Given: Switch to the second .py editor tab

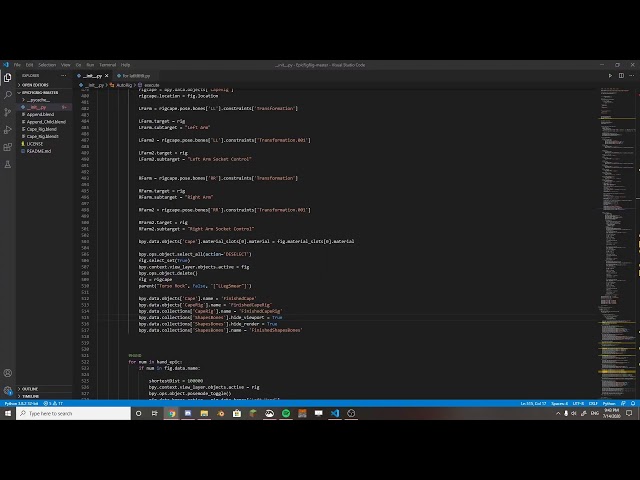Looking at the screenshot, I should tap(134, 76).
